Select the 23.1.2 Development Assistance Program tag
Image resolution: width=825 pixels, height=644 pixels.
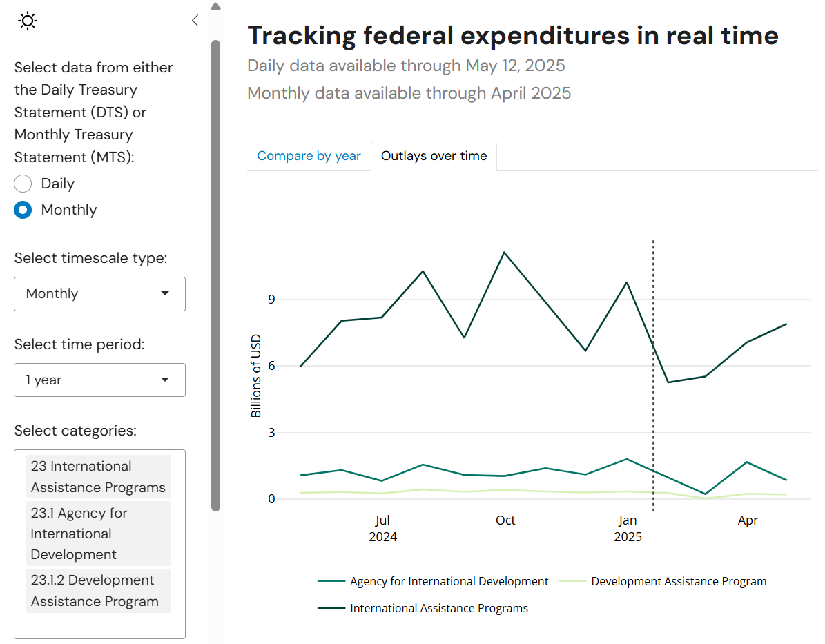pos(98,591)
